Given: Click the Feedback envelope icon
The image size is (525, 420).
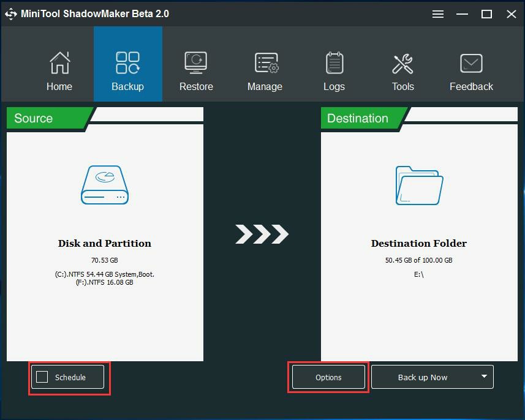Looking at the screenshot, I should click(471, 63).
